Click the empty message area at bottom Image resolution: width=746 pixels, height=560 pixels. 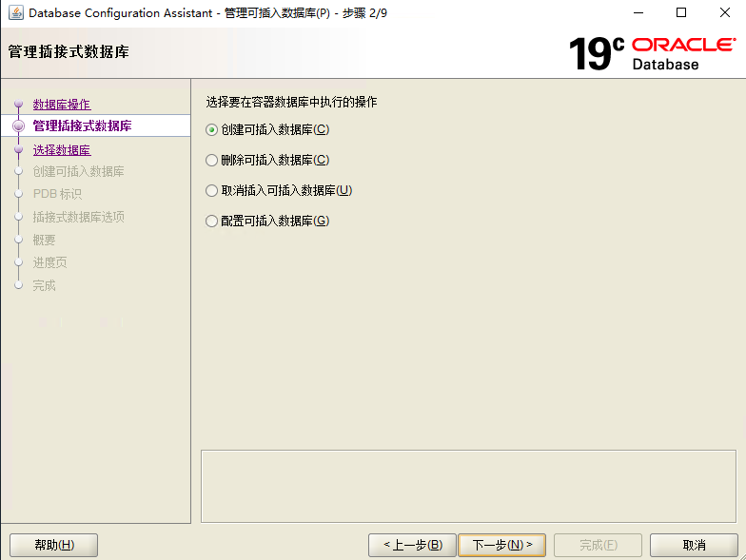coord(468,487)
